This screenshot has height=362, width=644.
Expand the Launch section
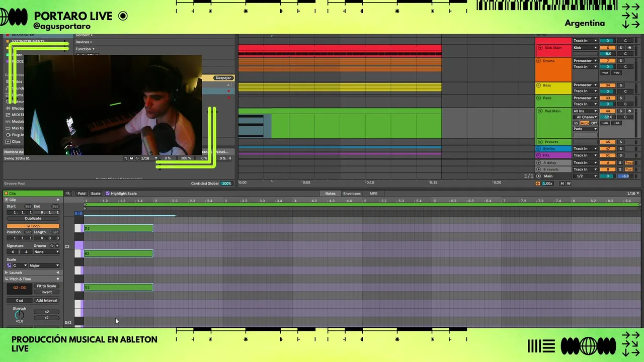[x=57, y=273]
